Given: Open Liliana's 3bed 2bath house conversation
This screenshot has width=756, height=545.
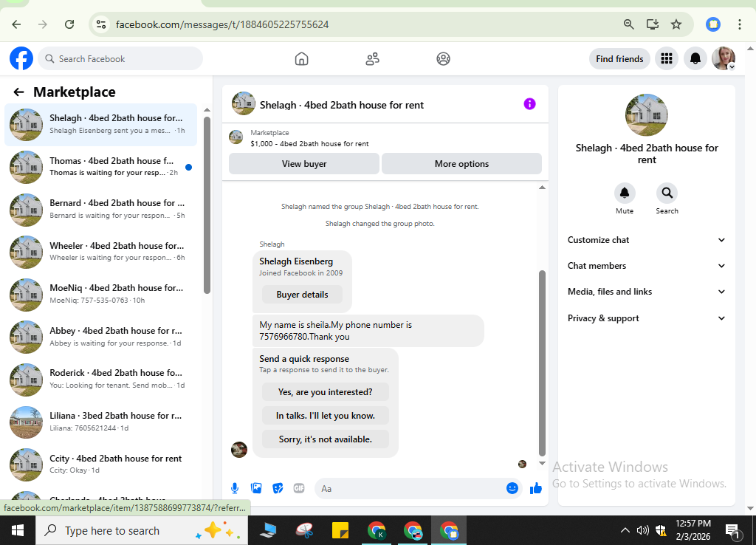Looking at the screenshot, I should click(x=100, y=421).
